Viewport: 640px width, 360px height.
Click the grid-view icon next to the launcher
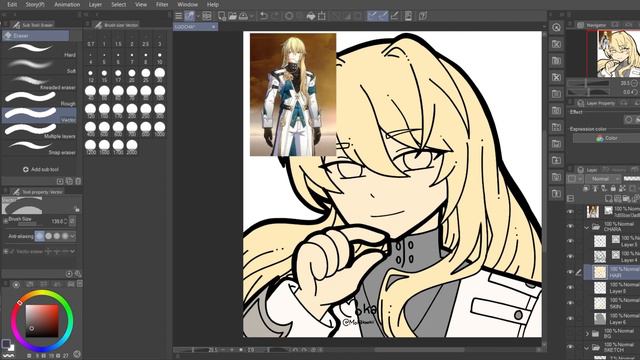tap(207, 16)
